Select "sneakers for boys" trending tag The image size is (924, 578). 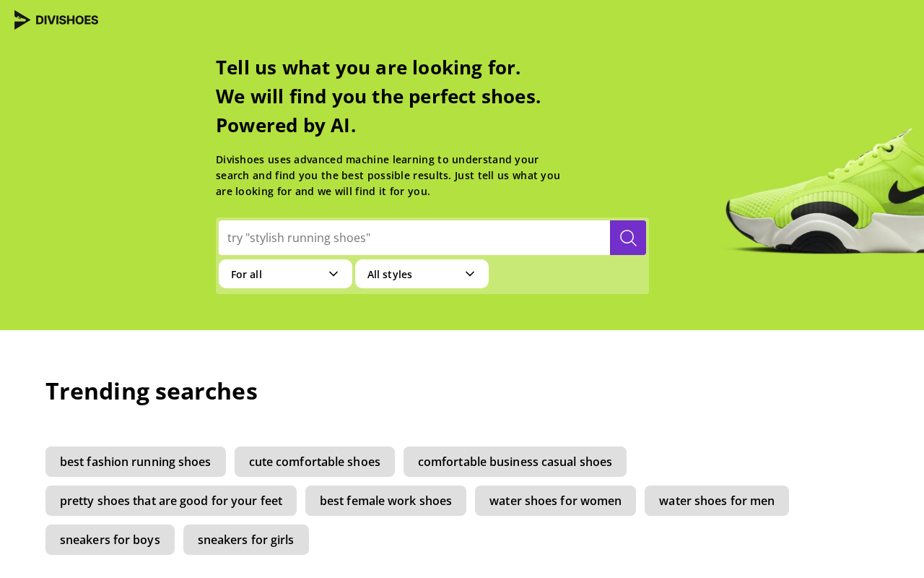[x=110, y=540]
